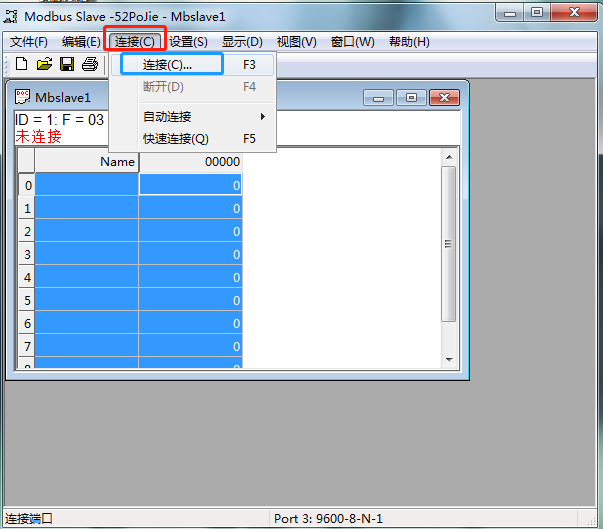This screenshot has height=529, width=603.
Task: Click the Save floppy disk icon
Action: pos(67,64)
